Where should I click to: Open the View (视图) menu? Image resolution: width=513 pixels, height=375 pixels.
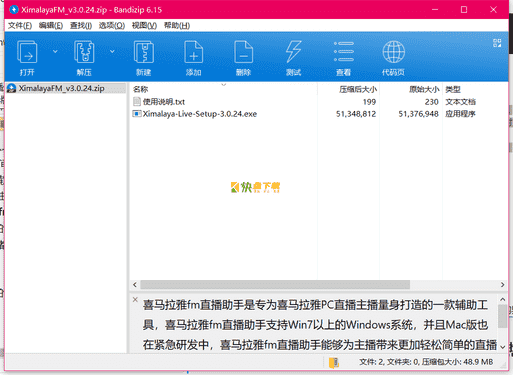pos(144,26)
